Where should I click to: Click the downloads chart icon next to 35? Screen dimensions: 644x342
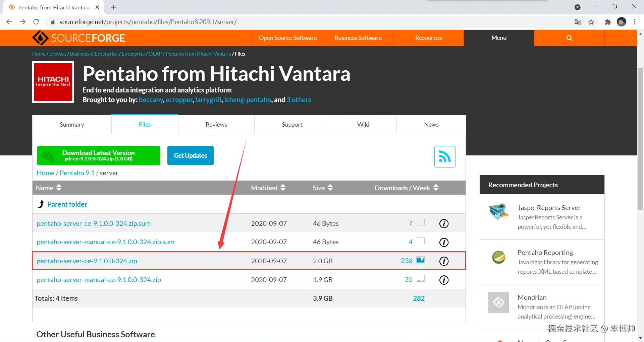click(420, 279)
